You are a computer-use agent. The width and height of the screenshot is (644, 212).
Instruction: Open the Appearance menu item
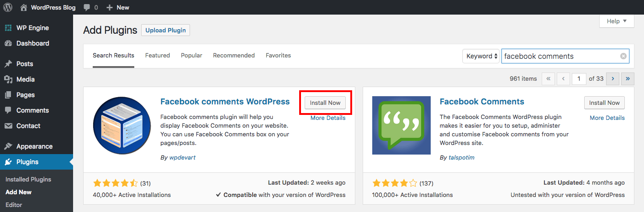[37, 146]
